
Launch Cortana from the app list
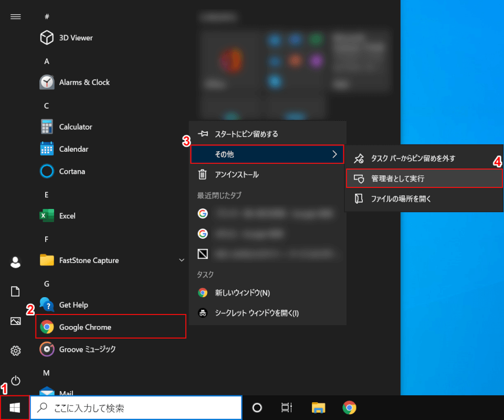pos(111,171)
